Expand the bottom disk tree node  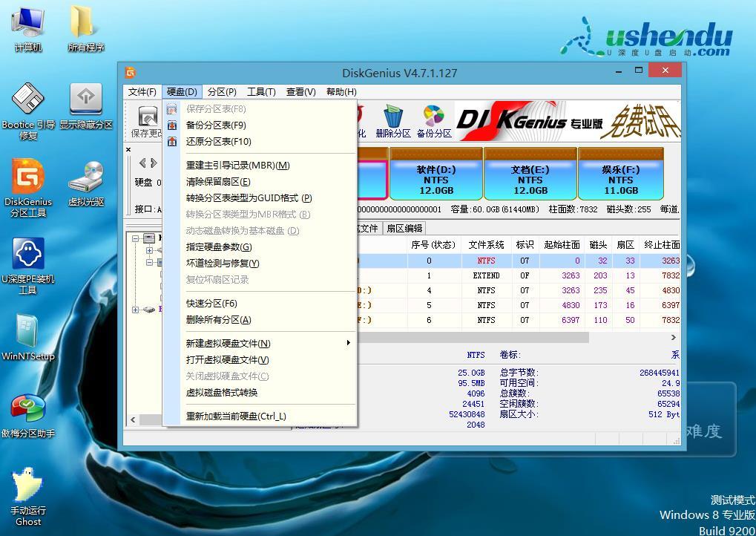coord(136,310)
